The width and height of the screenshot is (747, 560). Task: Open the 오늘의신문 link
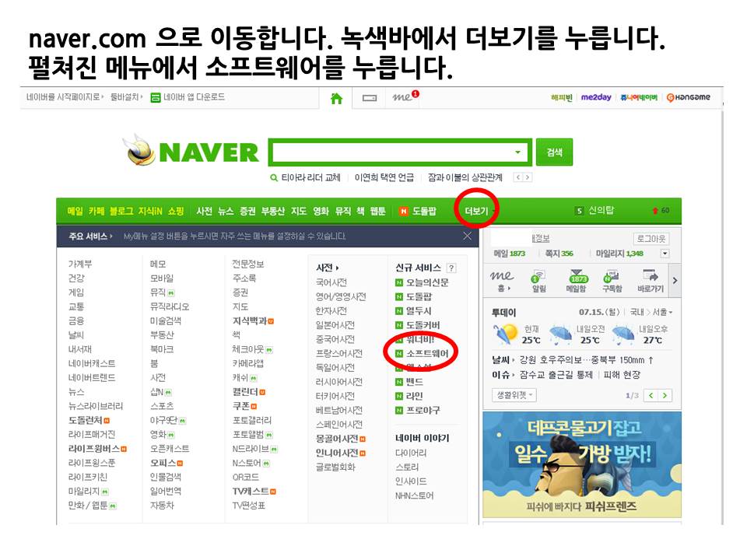tap(427, 282)
